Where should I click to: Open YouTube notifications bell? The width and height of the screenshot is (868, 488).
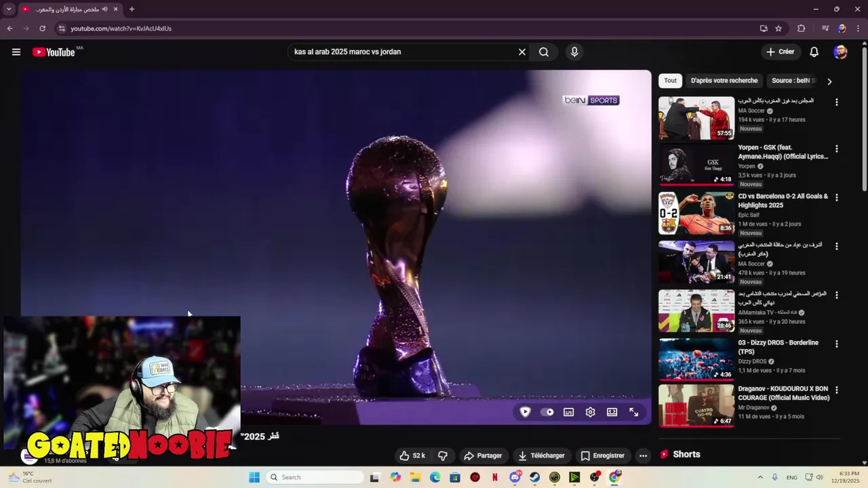[x=814, y=52]
